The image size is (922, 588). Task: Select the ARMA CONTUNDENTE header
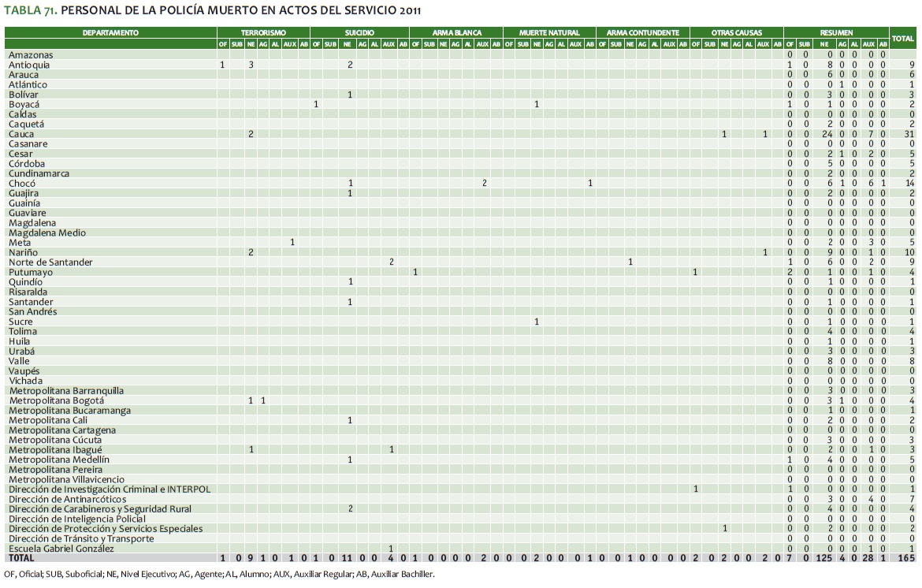pos(642,32)
